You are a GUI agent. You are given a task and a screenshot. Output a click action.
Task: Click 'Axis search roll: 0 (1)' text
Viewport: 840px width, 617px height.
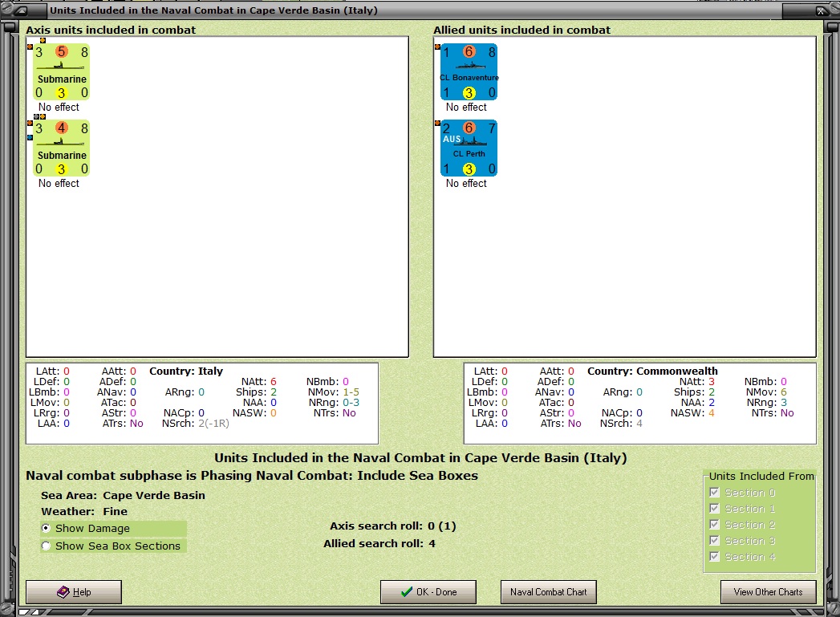tap(392, 526)
